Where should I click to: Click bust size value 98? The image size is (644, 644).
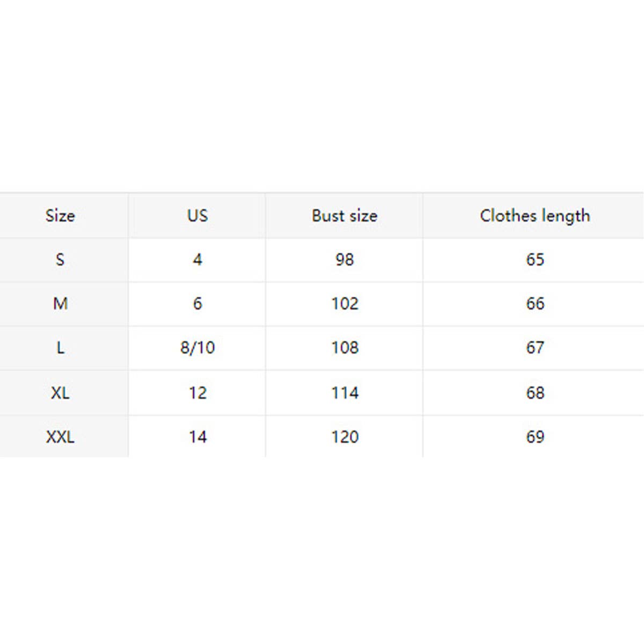[x=345, y=260]
